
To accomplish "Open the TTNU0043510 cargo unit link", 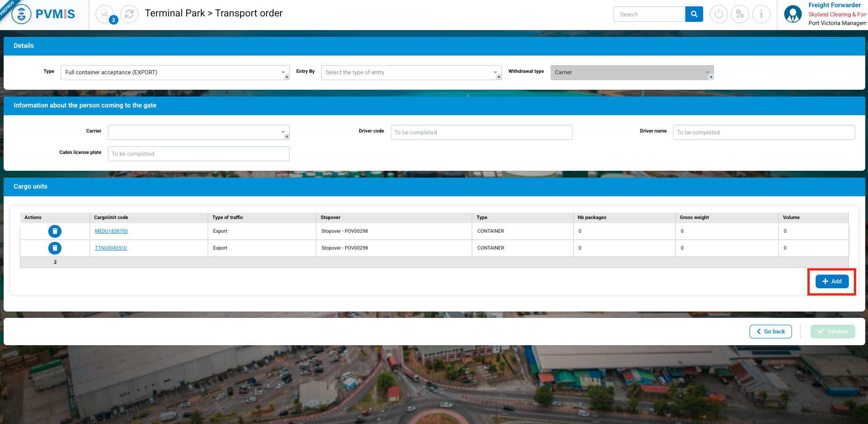I will [x=111, y=248].
